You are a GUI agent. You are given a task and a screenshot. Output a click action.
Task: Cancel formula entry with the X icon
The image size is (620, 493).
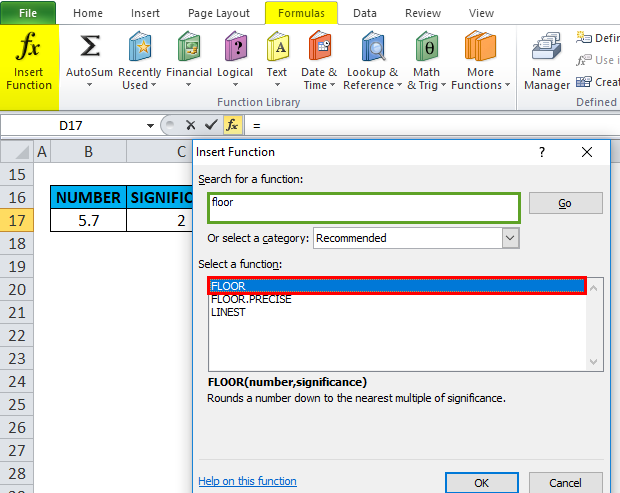coord(191,125)
